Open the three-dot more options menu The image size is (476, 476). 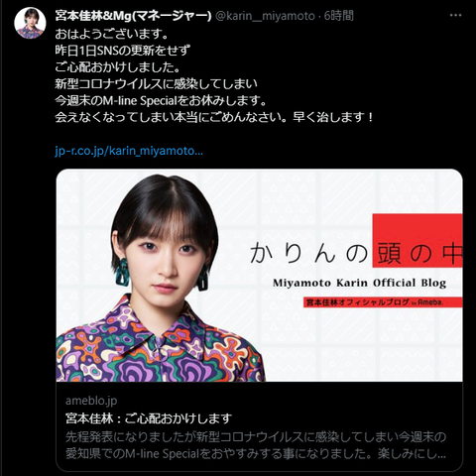(455, 16)
